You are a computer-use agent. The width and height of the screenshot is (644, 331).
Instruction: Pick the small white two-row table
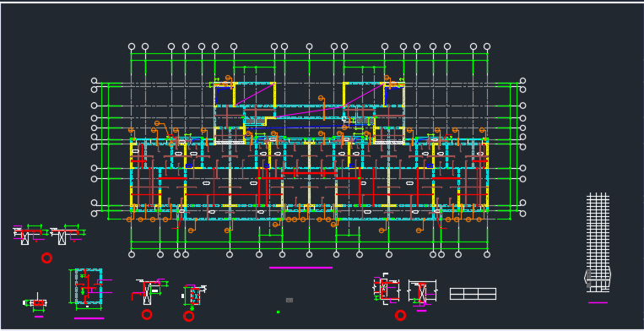(473, 294)
